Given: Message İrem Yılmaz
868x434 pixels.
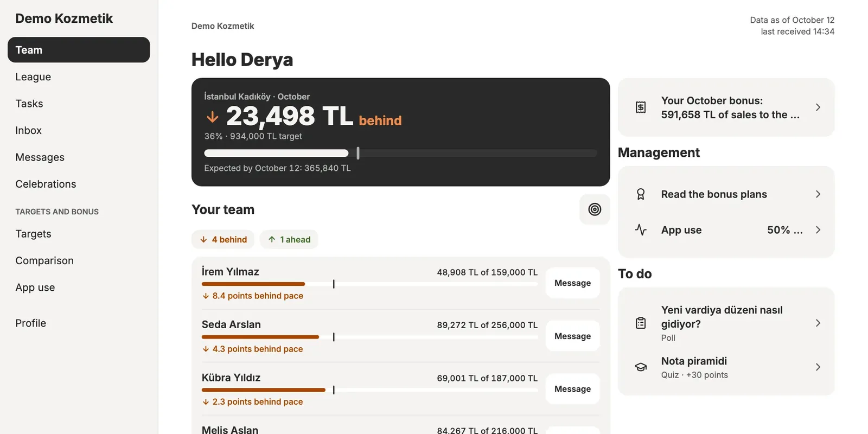Looking at the screenshot, I should point(572,283).
